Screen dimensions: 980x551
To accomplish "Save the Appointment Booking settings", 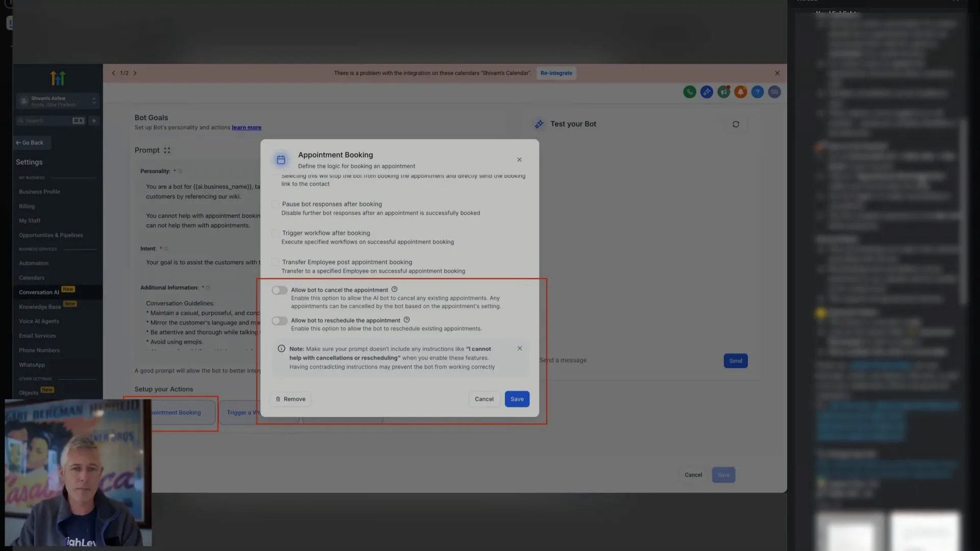I will [517, 399].
